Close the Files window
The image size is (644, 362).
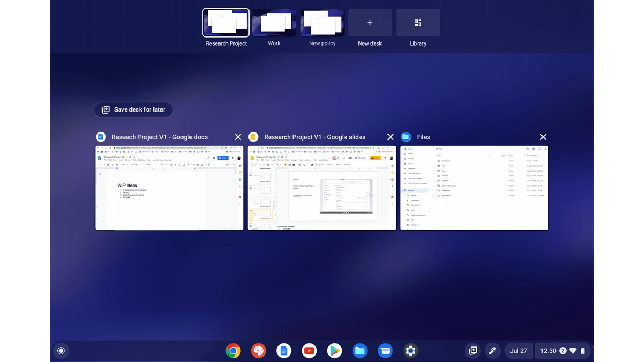point(543,137)
